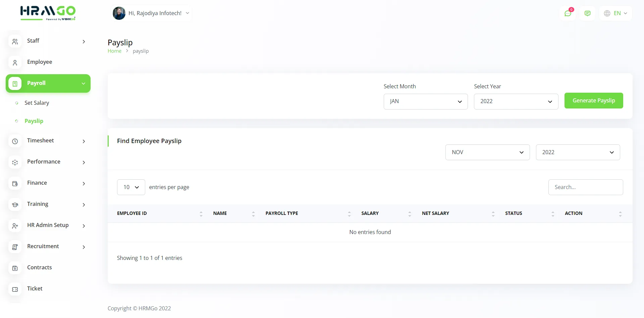Image resolution: width=644 pixels, height=318 pixels.
Task: Click the Staff people icon in sidebar
Action: pyautogui.click(x=15, y=42)
